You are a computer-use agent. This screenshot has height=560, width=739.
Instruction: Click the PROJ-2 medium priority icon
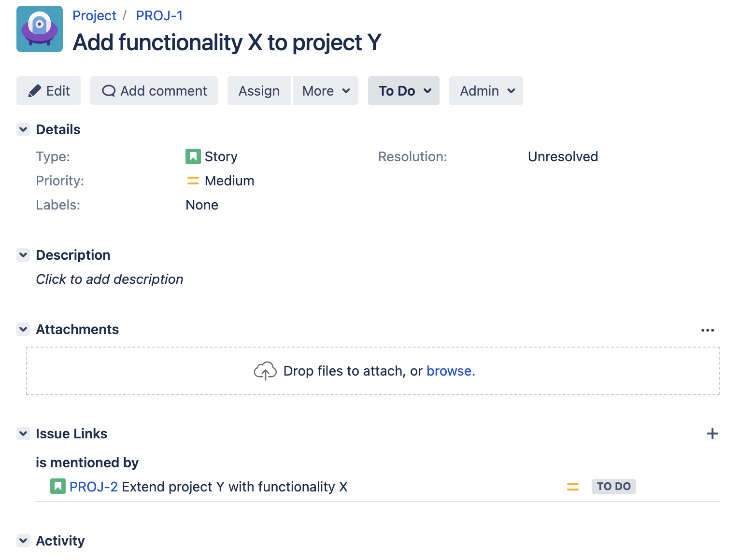tap(572, 487)
